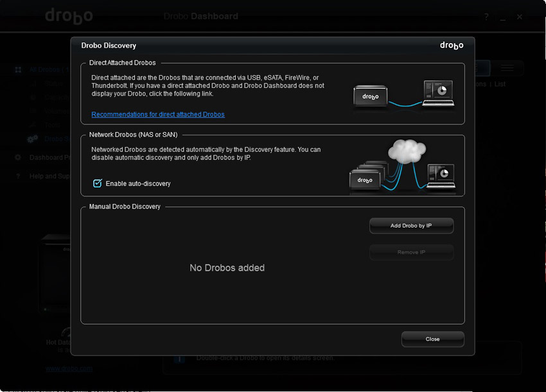Open Dashboard Preferences in the sidebar

pyautogui.click(x=50, y=158)
